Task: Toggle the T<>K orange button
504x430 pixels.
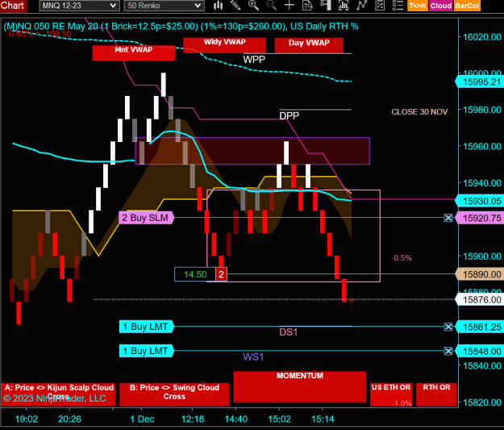Action: pos(418,6)
